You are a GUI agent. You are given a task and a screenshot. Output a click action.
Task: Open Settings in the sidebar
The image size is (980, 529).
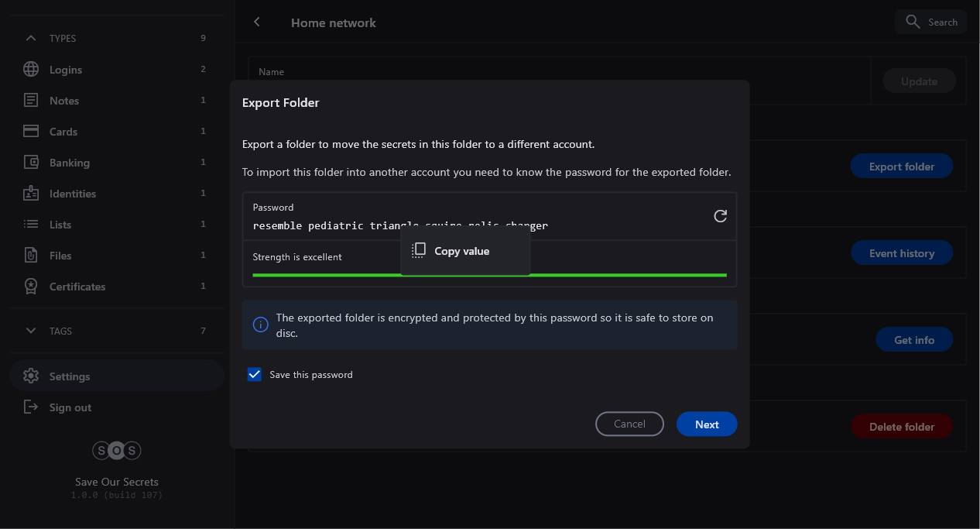coord(70,376)
